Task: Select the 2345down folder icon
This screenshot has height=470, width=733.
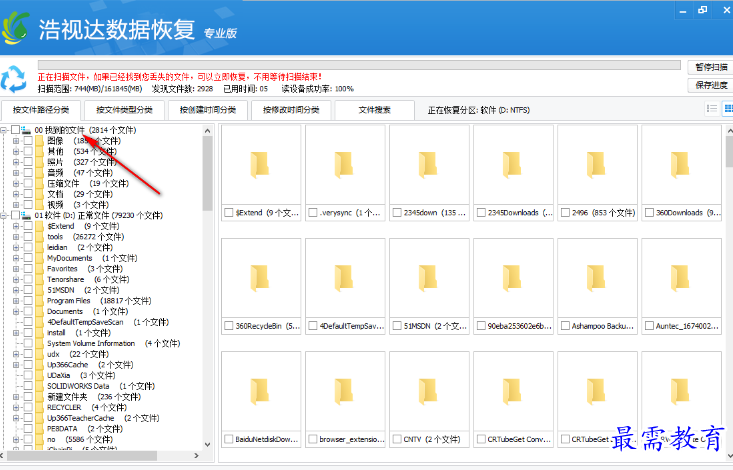Action: pos(429,165)
